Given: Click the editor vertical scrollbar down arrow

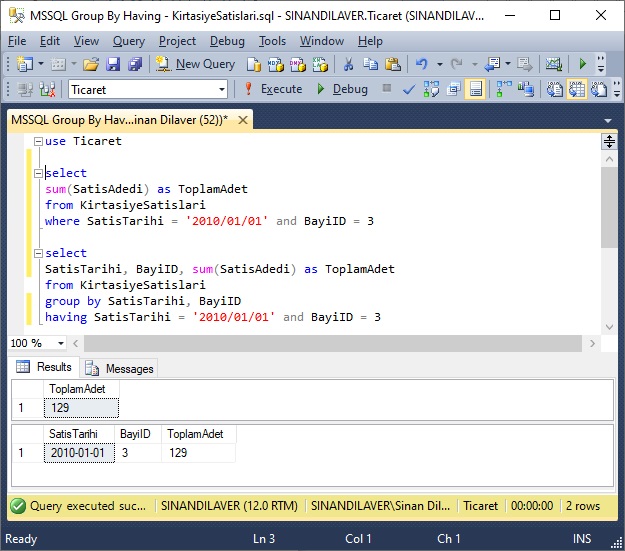Looking at the screenshot, I should [x=609, y=327].
